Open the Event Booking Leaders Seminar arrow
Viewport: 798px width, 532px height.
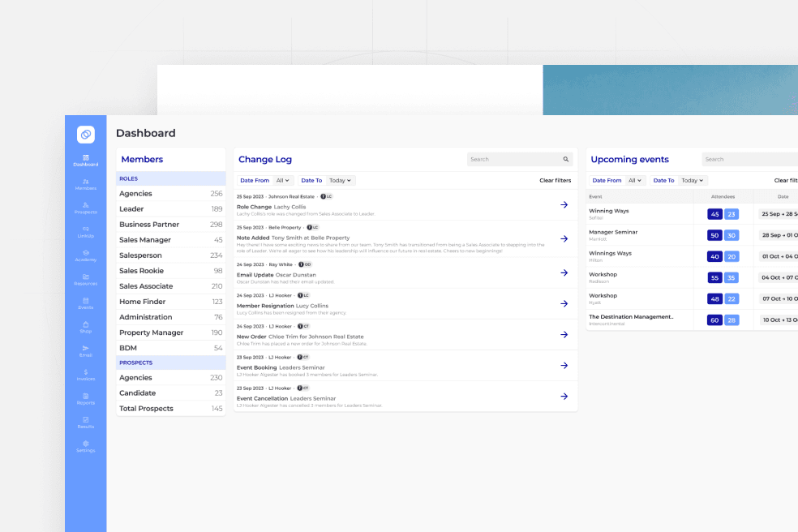(x=564, y=366)
